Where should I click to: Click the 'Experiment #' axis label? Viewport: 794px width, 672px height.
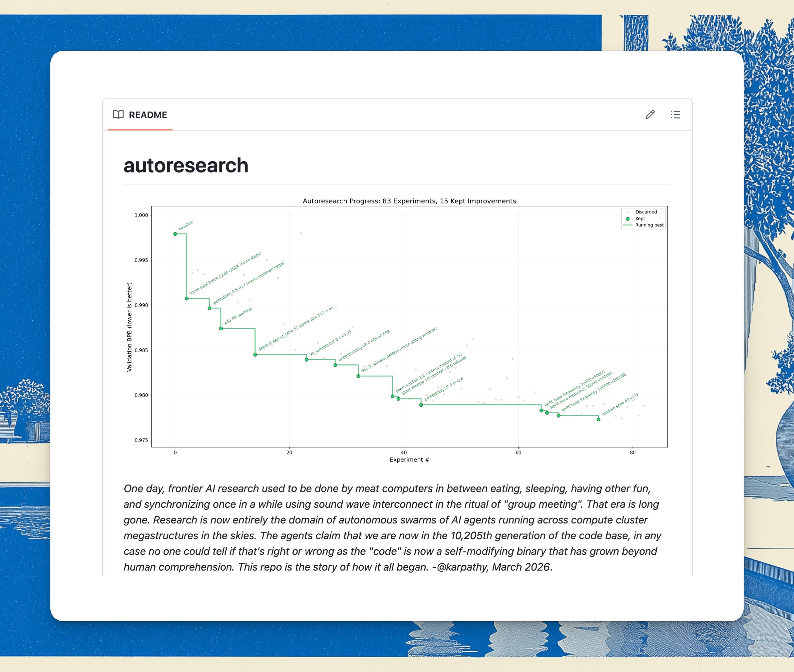click(x=409, y=460)
